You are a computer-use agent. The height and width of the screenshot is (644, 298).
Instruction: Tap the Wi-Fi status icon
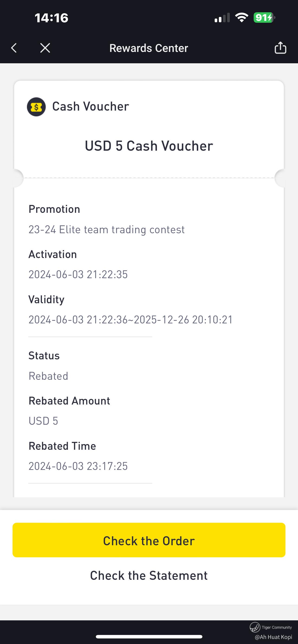[x=241, y=18]
